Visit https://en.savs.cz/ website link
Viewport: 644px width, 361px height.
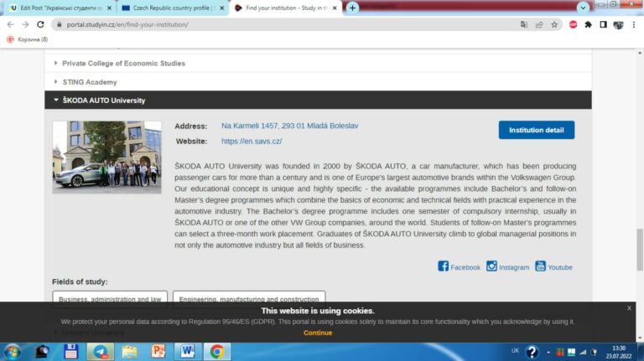click(x=252, y=141)
